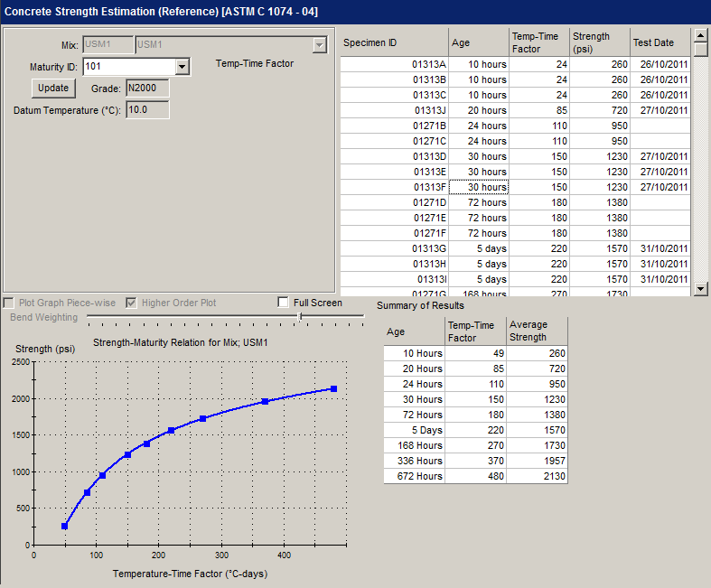Screen dimensions: 711x588
Task: Click the Test Date column header
Action: (660, 42)
